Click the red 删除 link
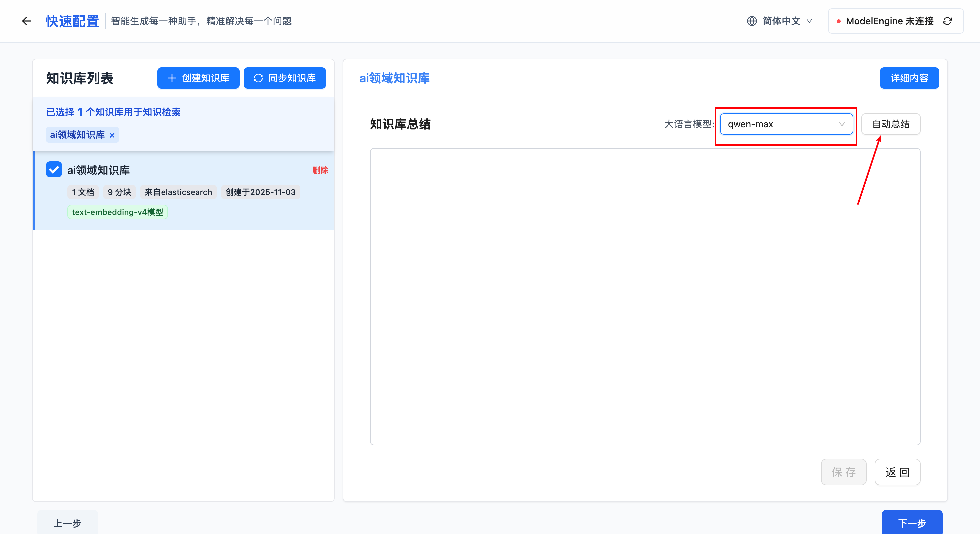980x534 pixels. pos(320,170)
